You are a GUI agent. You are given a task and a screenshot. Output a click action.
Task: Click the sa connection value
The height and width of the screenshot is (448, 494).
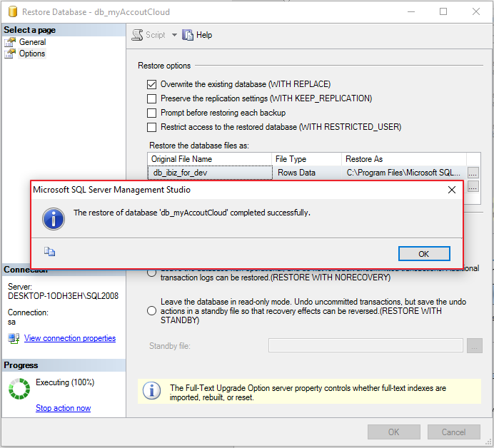(x=11, y=322)
